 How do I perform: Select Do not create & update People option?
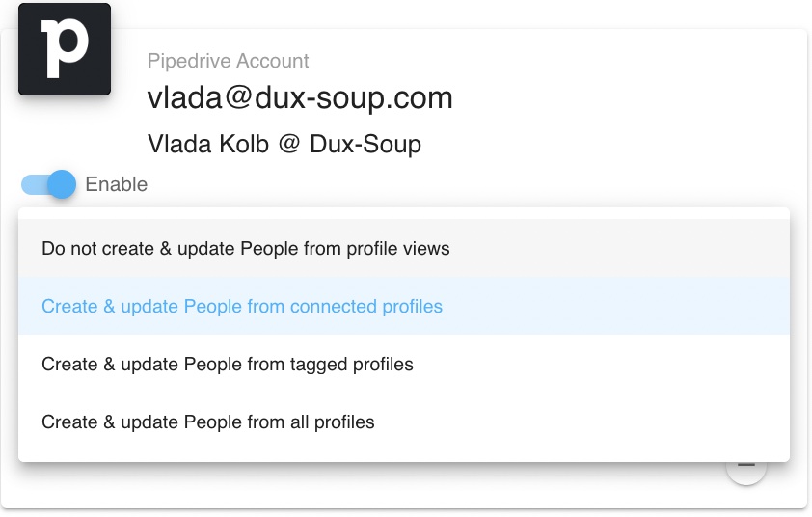pyautogui.click(x=404, y=248)
